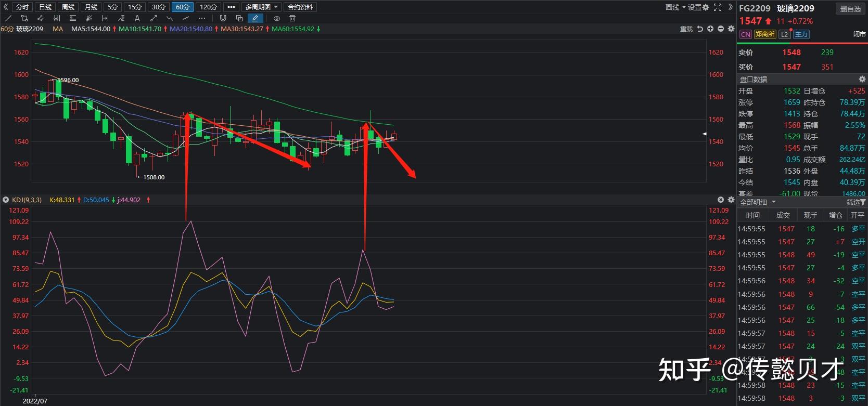This screenshot has height=406, width=868.
Task: Click the zoom in plus icon
Action: (710, 29)
